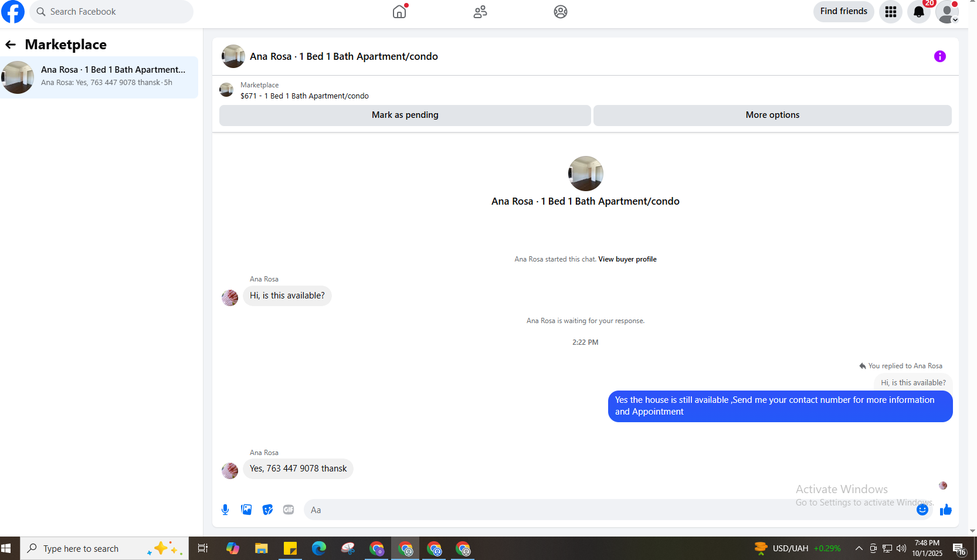Open the View buyer profile link
977x560 pixels.
click(627, 259)
